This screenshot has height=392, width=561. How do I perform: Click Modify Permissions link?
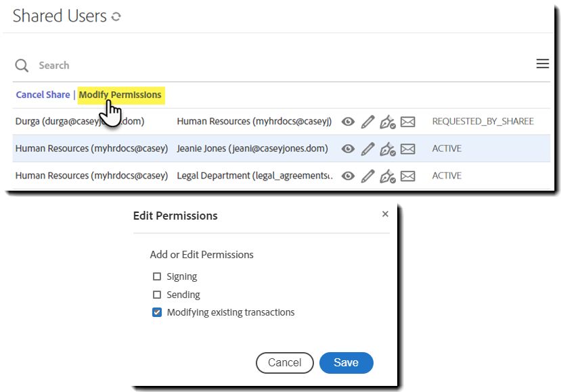click(x=120, y=95)
